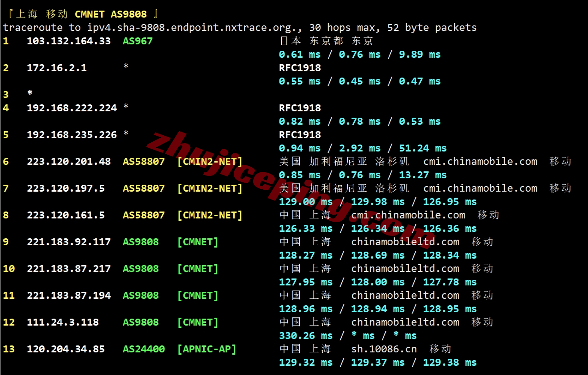The image size is (588, 375).
Task: Click cmi.chinamobile.com on the 223.120.161.5 row
Action: click(408, 215)
